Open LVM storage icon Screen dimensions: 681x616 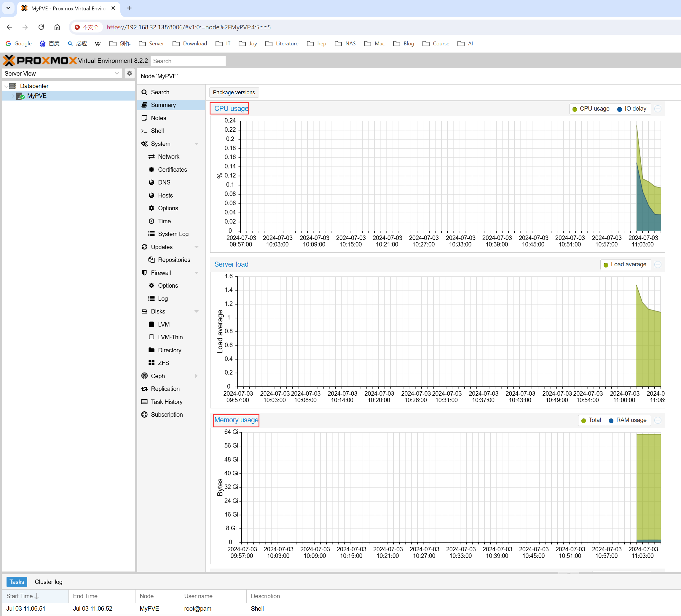tap(151, 324)
